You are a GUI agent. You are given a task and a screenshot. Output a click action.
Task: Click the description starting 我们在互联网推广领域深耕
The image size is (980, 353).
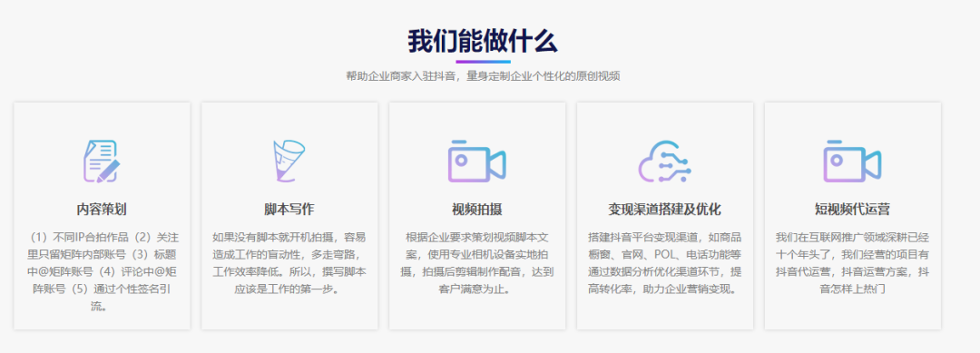(x=852, y=263)
